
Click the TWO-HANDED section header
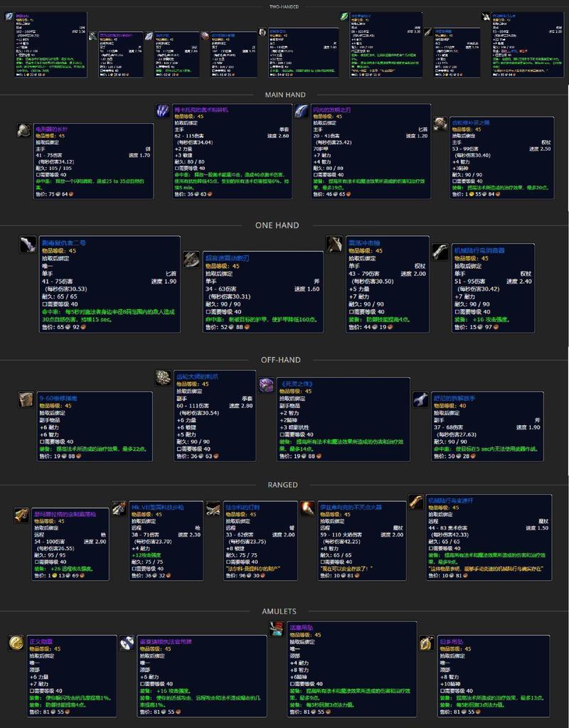(x=284, y=7)
